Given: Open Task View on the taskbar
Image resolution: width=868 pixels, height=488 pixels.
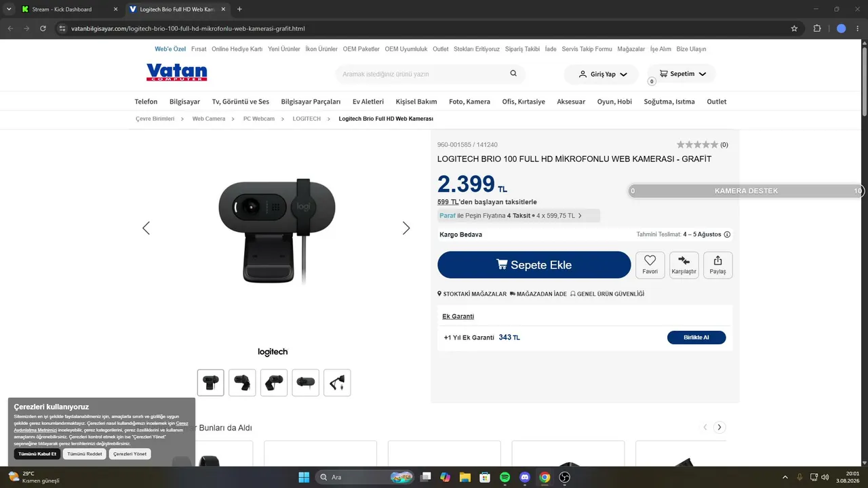Looking at the screenshot, I should (426, 477).
